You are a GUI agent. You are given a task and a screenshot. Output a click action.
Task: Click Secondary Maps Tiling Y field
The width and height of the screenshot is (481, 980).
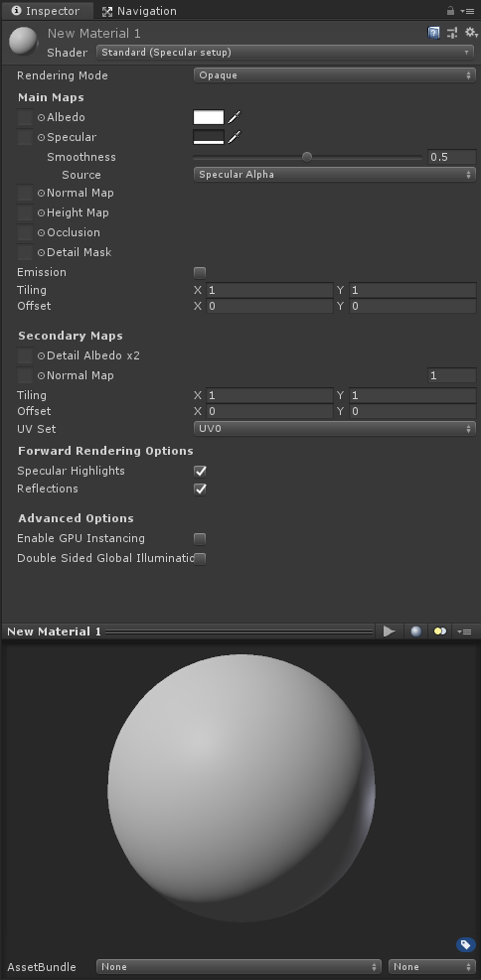click(412, 395)
